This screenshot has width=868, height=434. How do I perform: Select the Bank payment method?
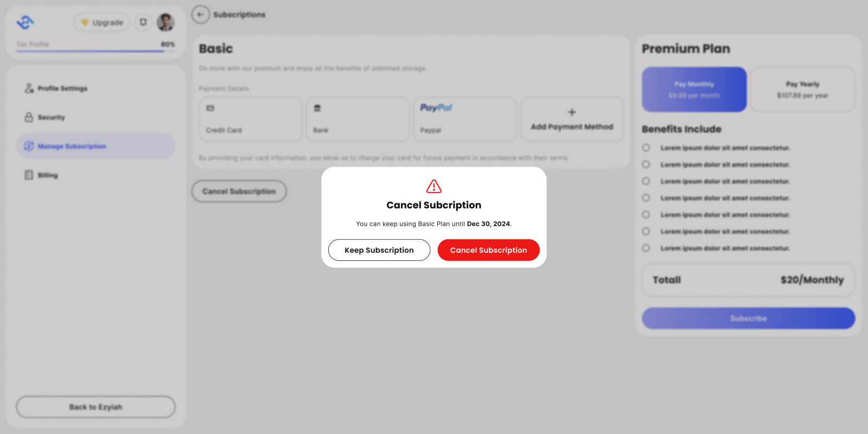(358, 119)
